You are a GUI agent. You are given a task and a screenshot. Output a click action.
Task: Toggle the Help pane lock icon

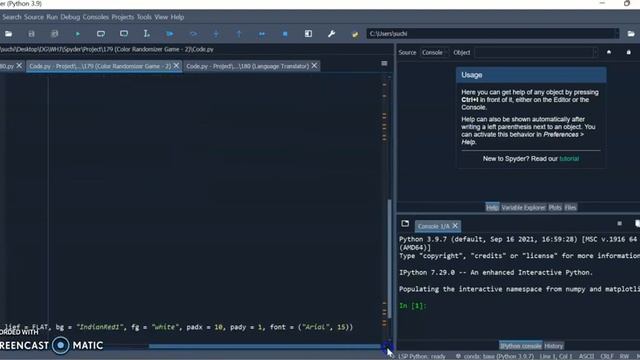[629, 52]
